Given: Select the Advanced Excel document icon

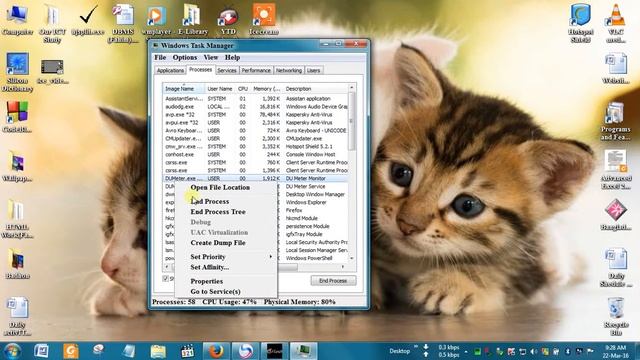Looking at the screenshot, I should click(616, 170).
